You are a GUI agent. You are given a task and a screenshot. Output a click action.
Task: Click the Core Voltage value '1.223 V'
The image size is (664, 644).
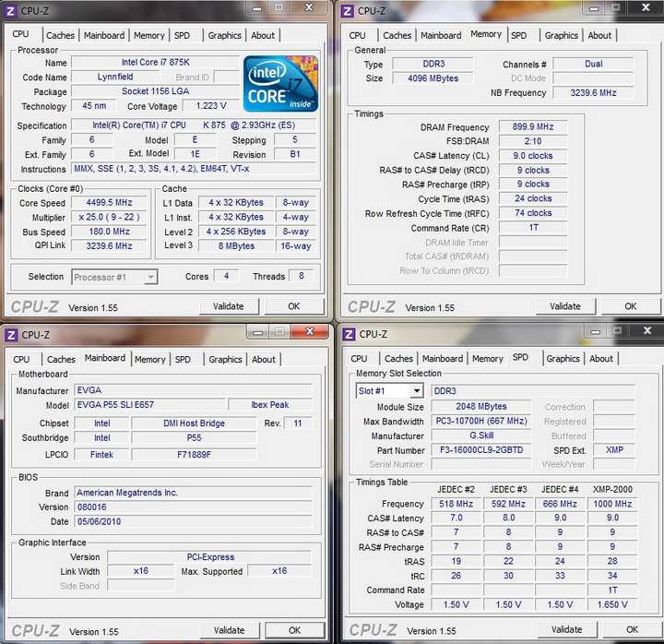click(x=211, y=105)
